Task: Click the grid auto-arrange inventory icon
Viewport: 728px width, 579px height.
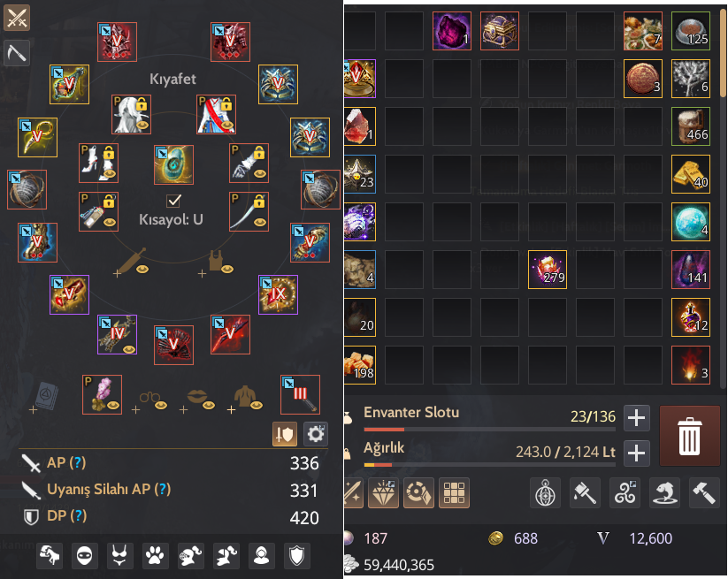Action: pos(454,492)
